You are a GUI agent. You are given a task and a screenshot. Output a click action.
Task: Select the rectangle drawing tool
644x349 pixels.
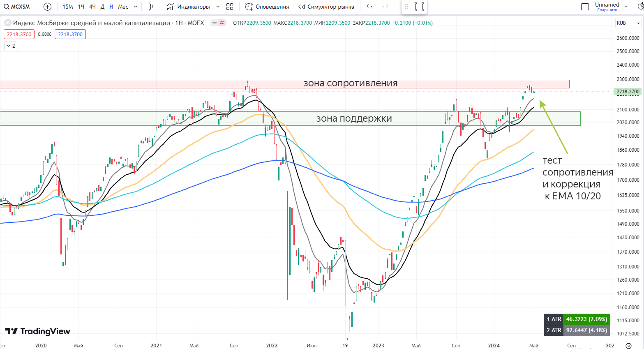tap(419, 7)
